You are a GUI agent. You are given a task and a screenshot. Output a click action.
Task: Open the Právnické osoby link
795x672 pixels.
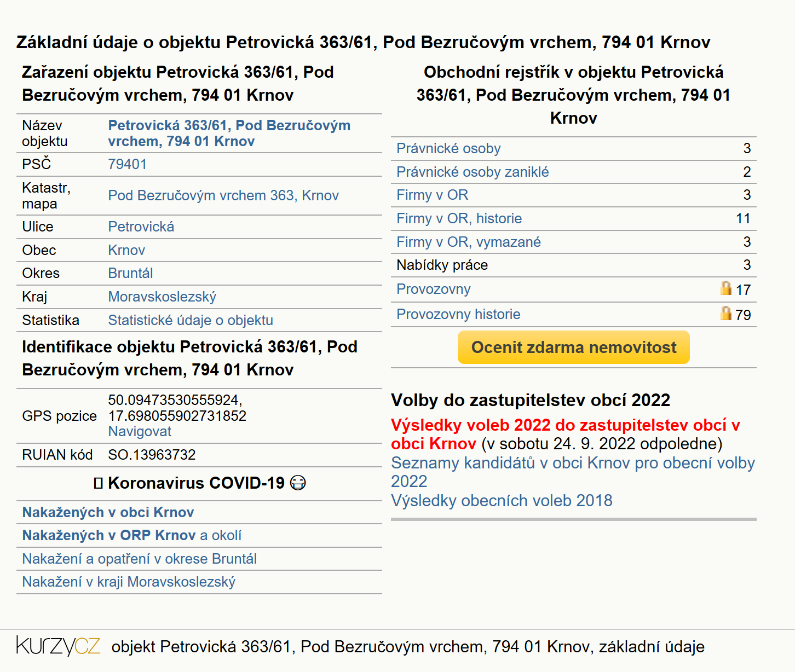448,148
